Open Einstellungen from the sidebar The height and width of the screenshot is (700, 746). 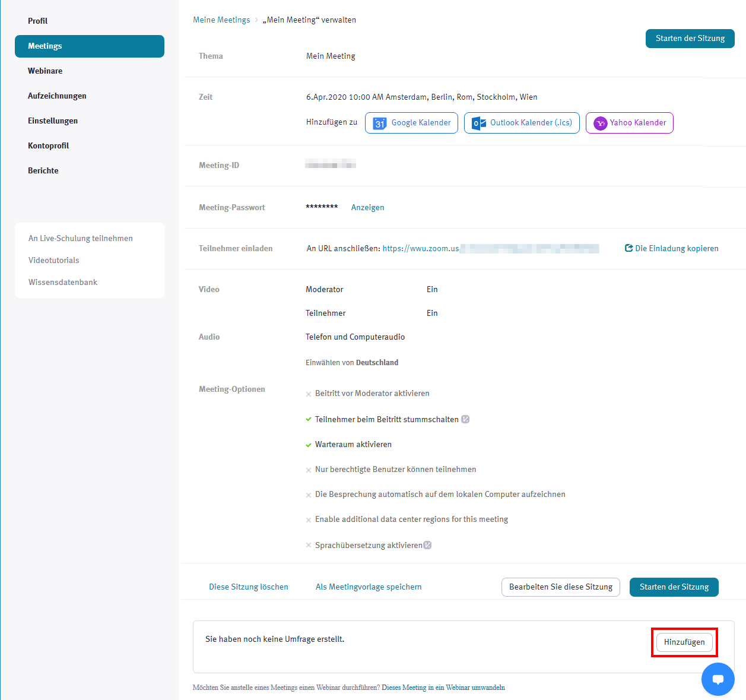pyautogui.click(x=53, y=121)
